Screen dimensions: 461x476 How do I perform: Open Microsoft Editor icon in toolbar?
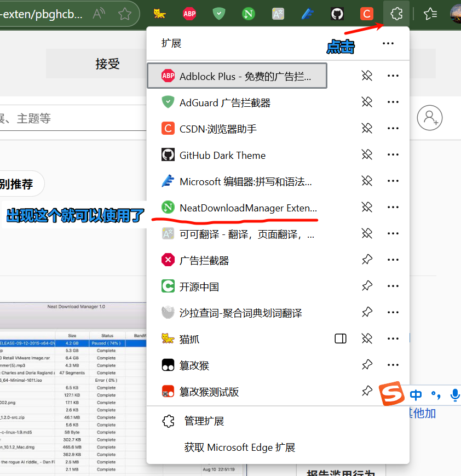[308, 14]
